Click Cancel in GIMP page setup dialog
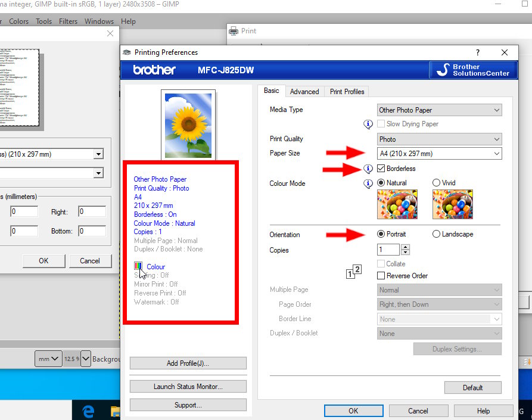Viewport: 532px width, 420px height. pos(90,261)
